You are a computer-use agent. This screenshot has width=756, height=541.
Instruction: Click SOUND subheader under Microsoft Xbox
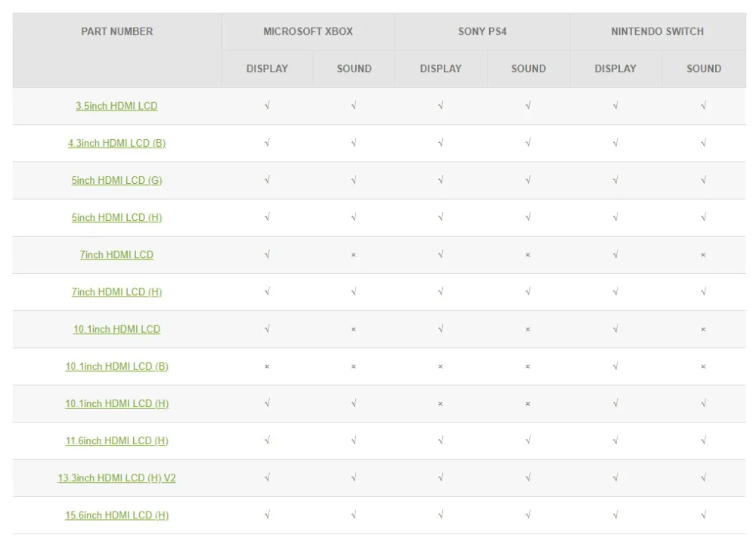point(354,69)
